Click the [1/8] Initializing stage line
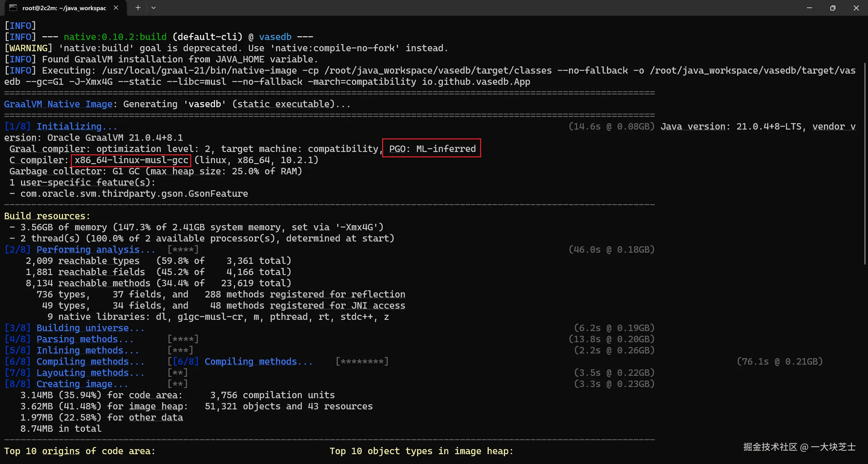The height and width of the screenshot is (464, 868). click(x=61, y=127)
